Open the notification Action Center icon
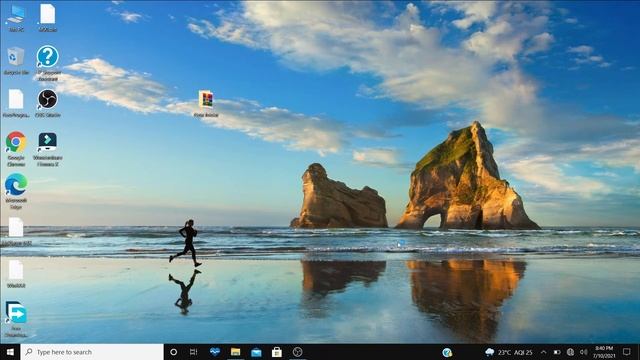The image size is (640, 360). pos(627,352)
